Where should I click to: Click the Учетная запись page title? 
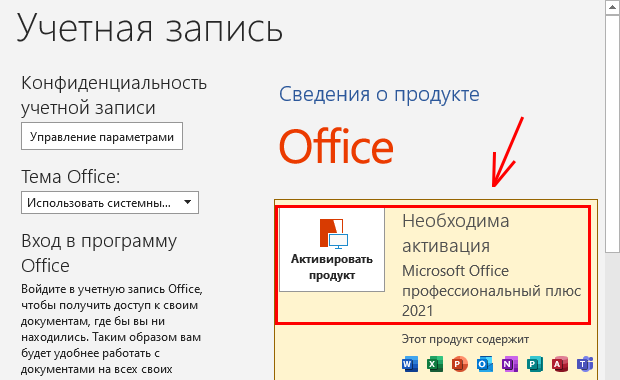coord(150,28)
